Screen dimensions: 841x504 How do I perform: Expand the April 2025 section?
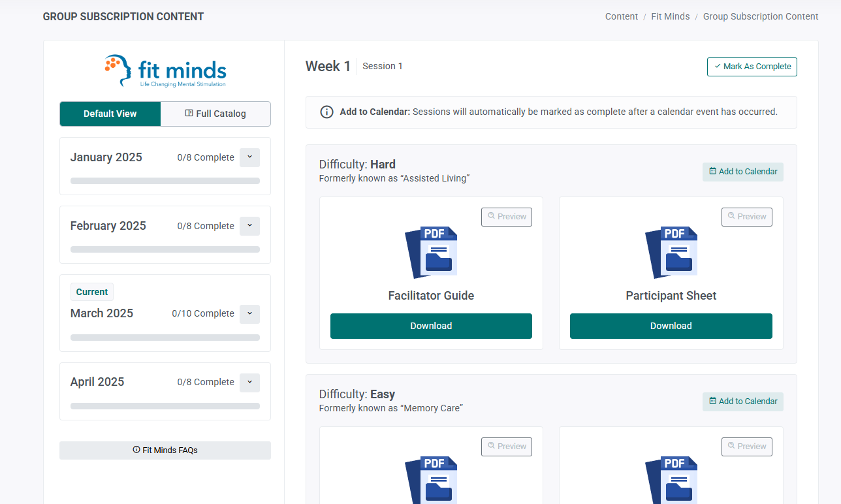click(249, 383)
